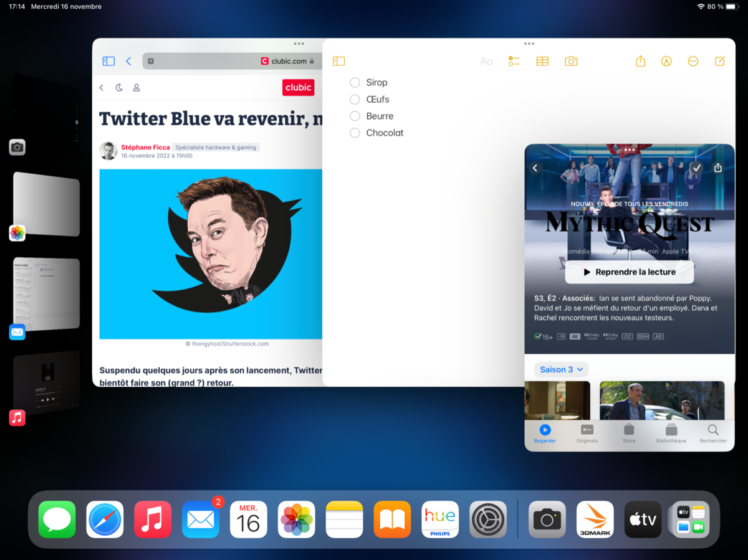Check the Chocolat item
The image size is (748, 560).
(x=355, y=133)
